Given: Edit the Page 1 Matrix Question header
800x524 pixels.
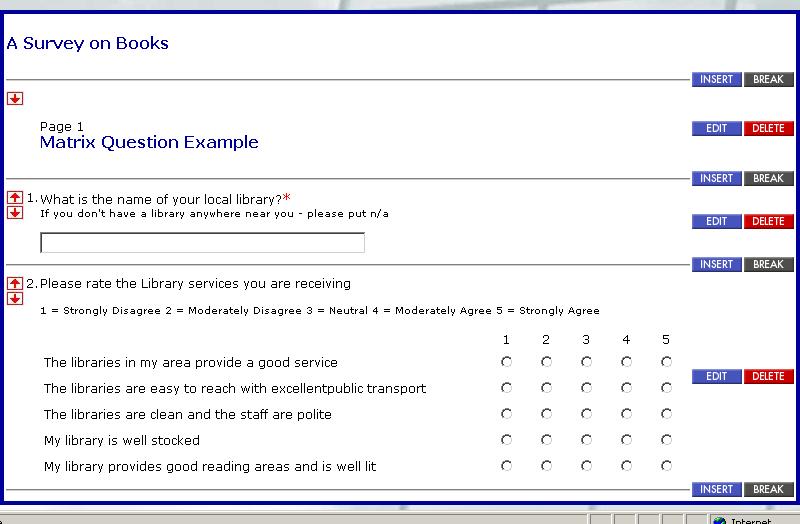Looking at the screenshot, I should [716, 128].
